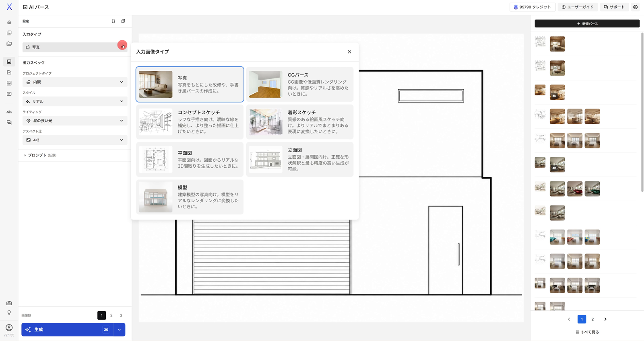Open the サポート button
Viewport: 644px width, 341px height.
(614, 7)
